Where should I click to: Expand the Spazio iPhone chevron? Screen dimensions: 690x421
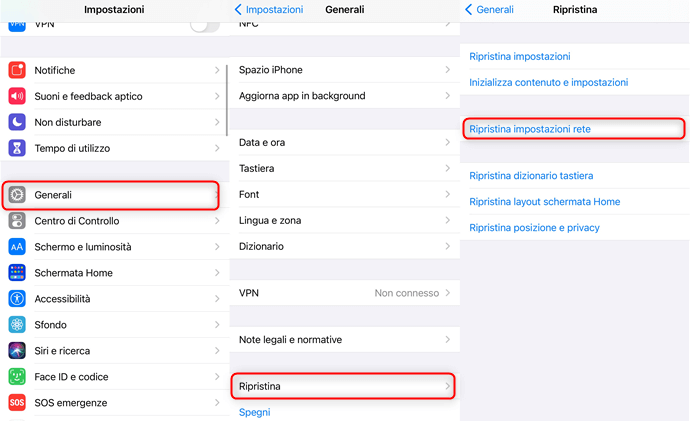point(448,70)
